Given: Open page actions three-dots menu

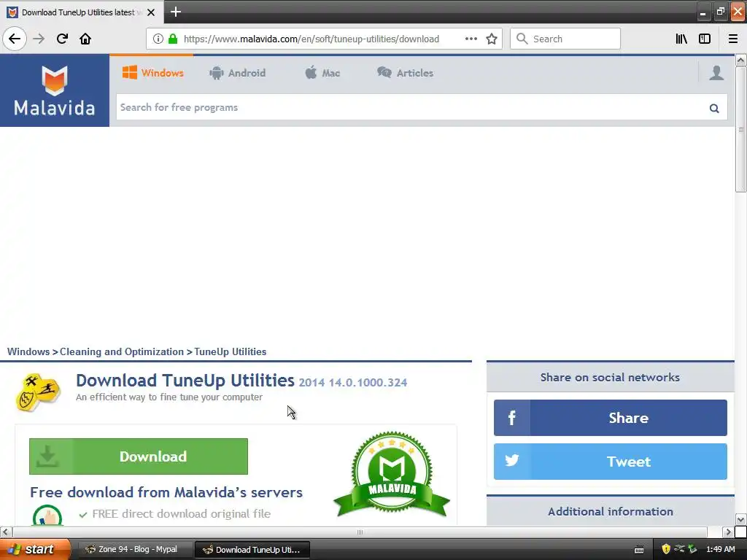Looking at the screenshot, I should pos(471,39).
